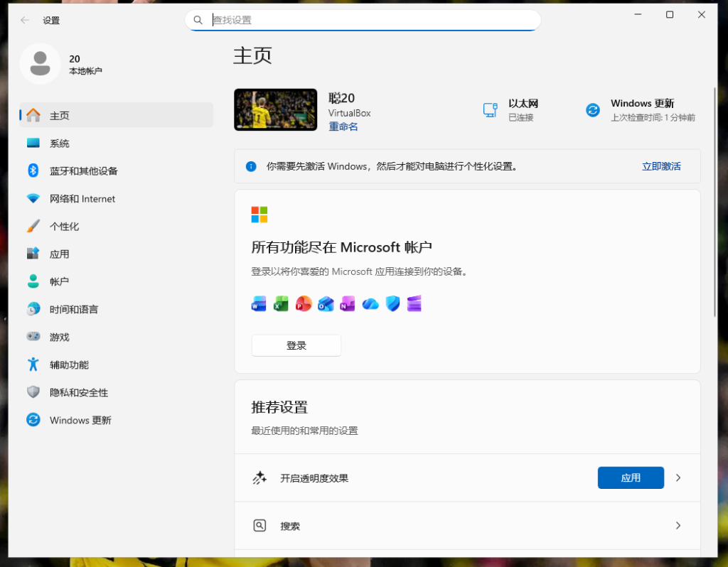Click the vertical scrollbar on right
728x567 pixels.
714,202
